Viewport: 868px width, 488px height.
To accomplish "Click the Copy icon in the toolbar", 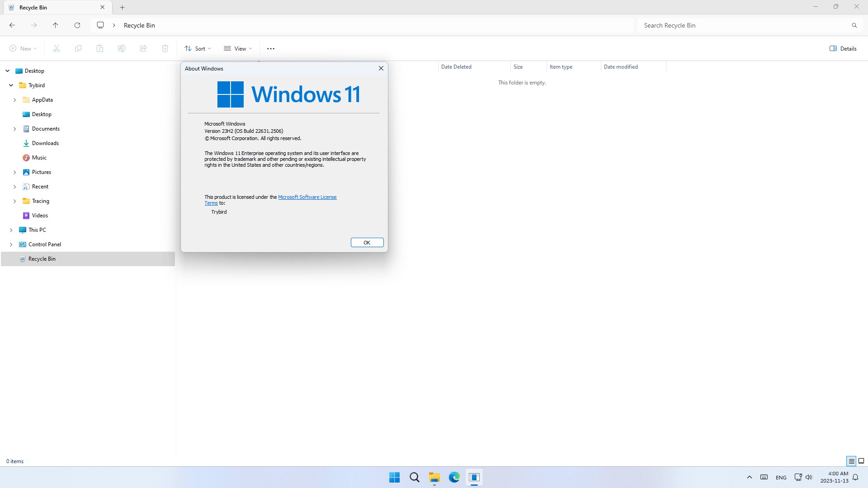I will tap(78, 48).
